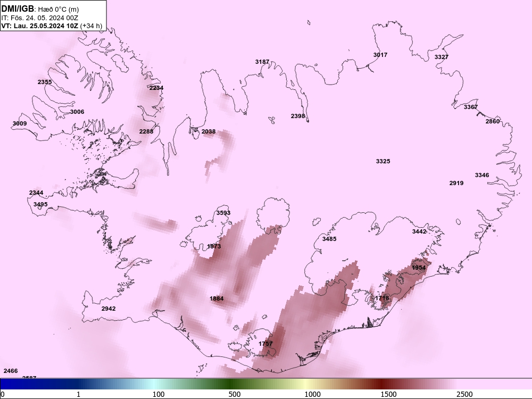Viewport: 532px width, 399px height.
Task: Click the 2038 height value
Action: point(209,131)
